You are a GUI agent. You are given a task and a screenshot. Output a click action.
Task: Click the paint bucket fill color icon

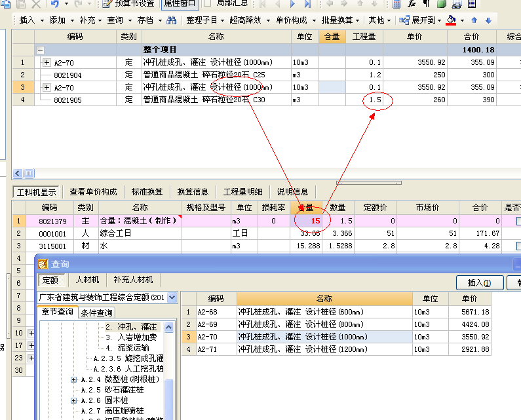point(451,20)
